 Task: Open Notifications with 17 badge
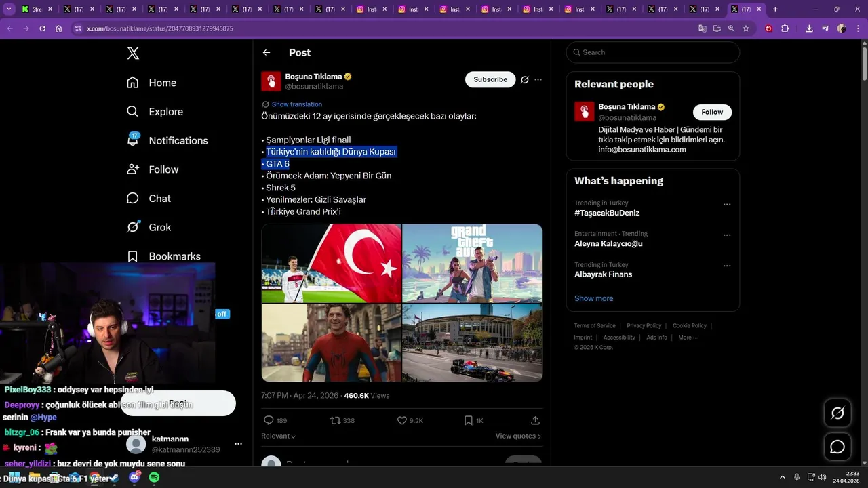[167, 140]
